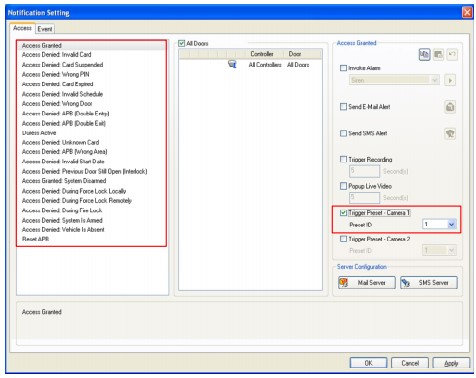Open Camera 1 Preset ID dropdown

(x=451, y=224)
